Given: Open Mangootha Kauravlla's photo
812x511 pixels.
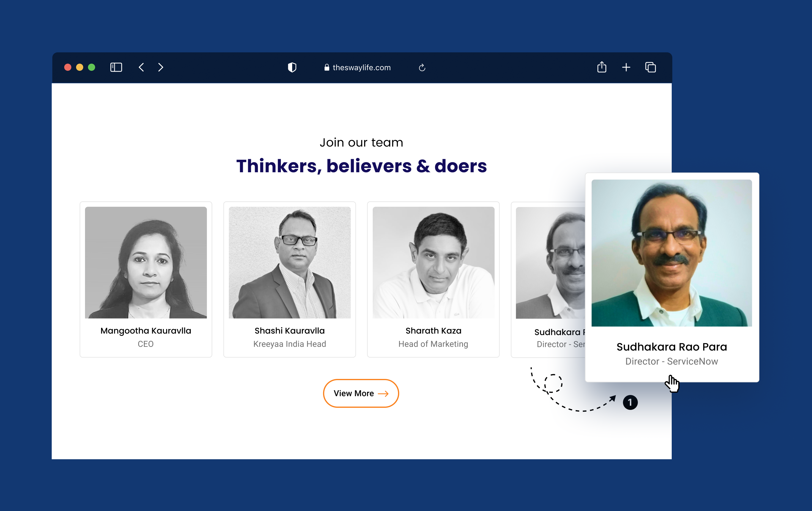Looking at the screenshot, I should 146,263.
